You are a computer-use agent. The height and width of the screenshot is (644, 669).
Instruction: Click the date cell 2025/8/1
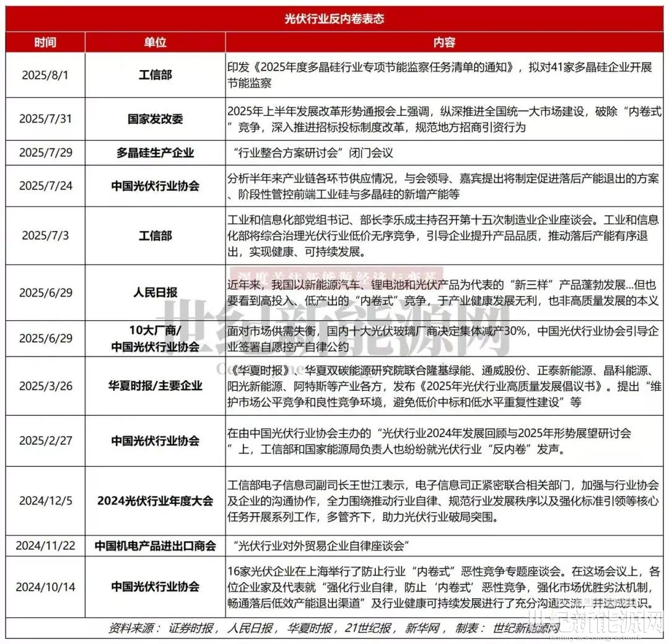tap(45, 75)
